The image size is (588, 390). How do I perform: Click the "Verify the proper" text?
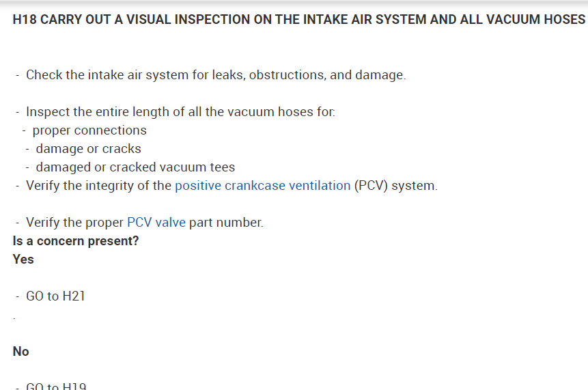tap(74, 223)
